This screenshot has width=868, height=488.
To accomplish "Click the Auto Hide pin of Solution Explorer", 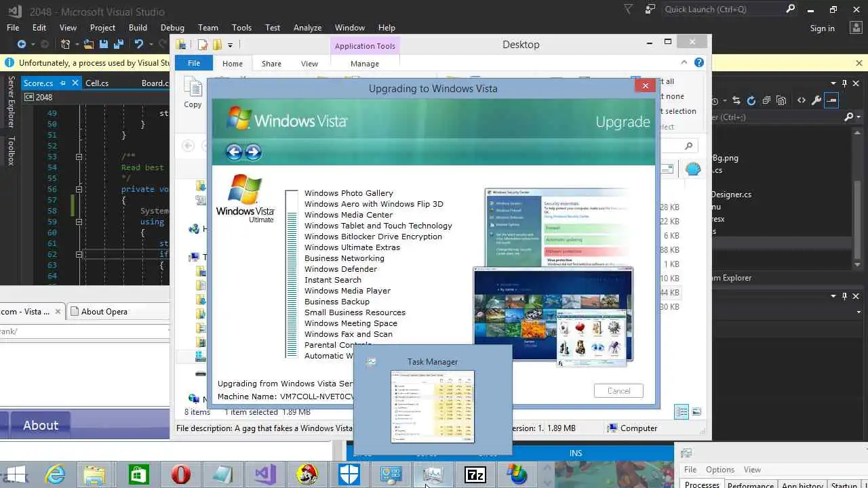I will click(x=845, y=83).
